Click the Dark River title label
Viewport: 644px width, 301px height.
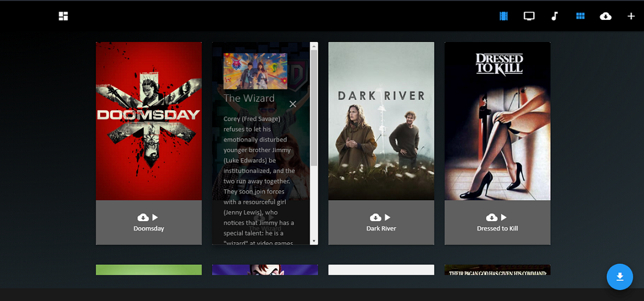pos(381,228)
